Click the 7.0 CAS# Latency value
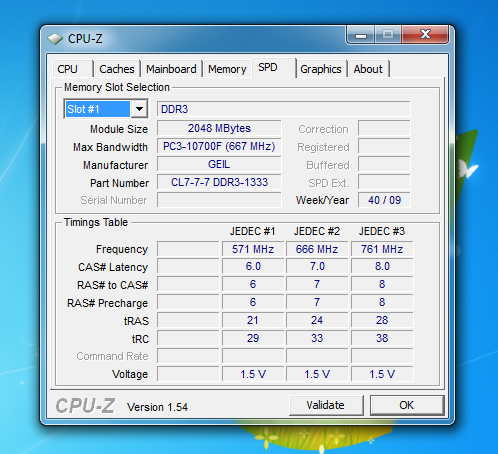The height and width of the screenshot is (454, 498). [317, 267]
